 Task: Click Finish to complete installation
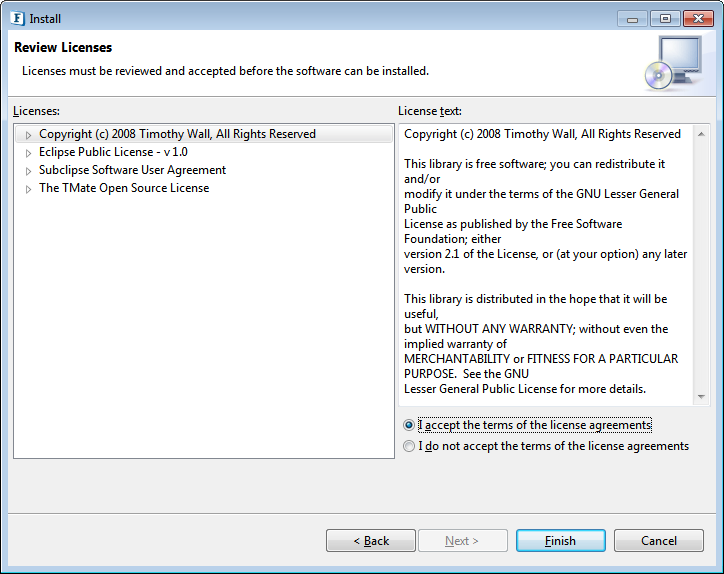coord(561,540)
